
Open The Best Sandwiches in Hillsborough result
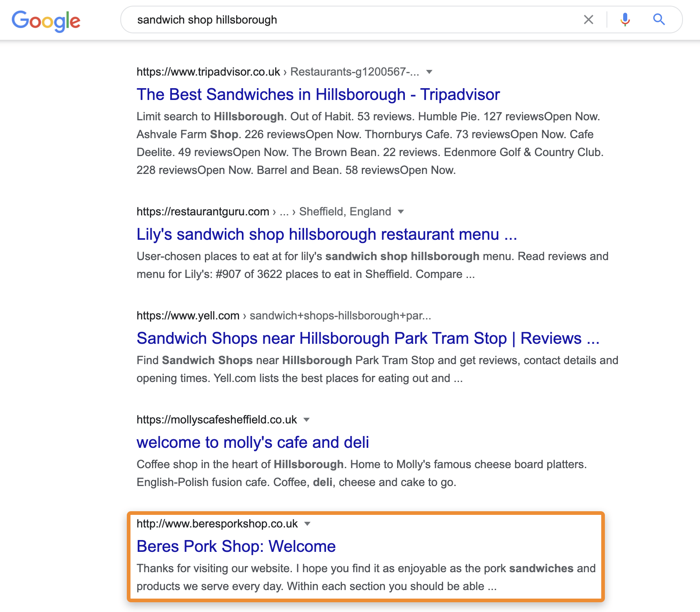[318, 95]
